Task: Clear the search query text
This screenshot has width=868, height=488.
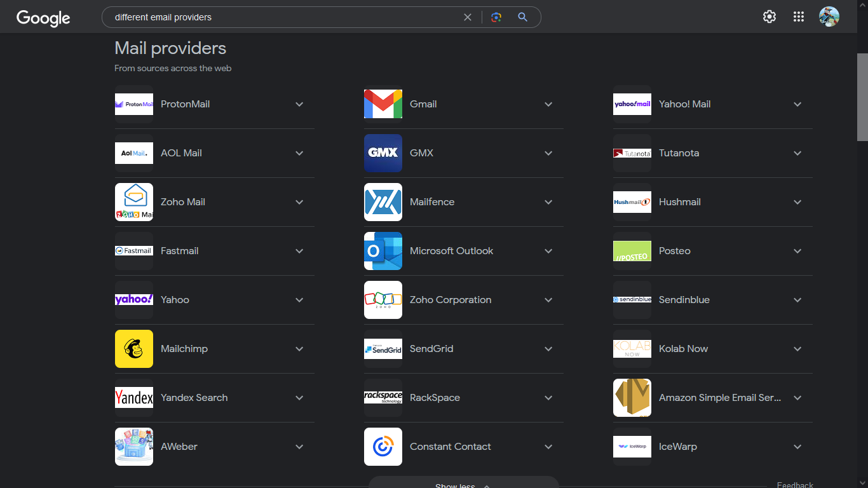Action: [x=468, y=17]
